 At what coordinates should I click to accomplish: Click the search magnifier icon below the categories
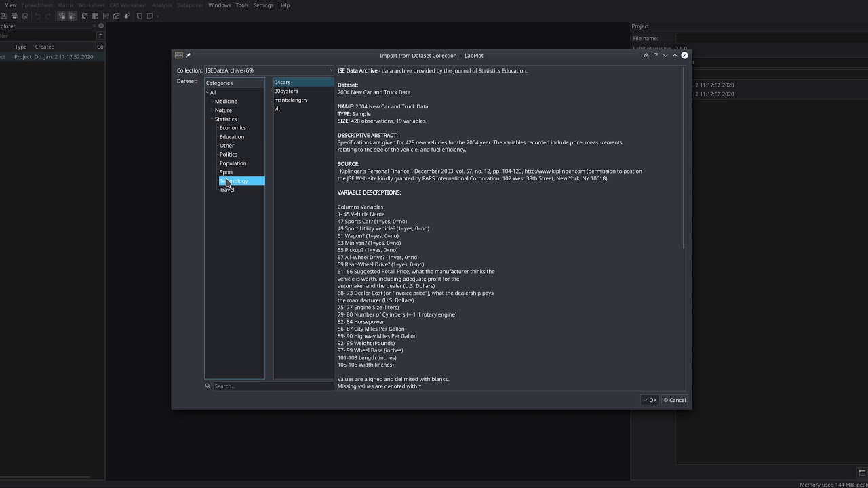(208, 386)
